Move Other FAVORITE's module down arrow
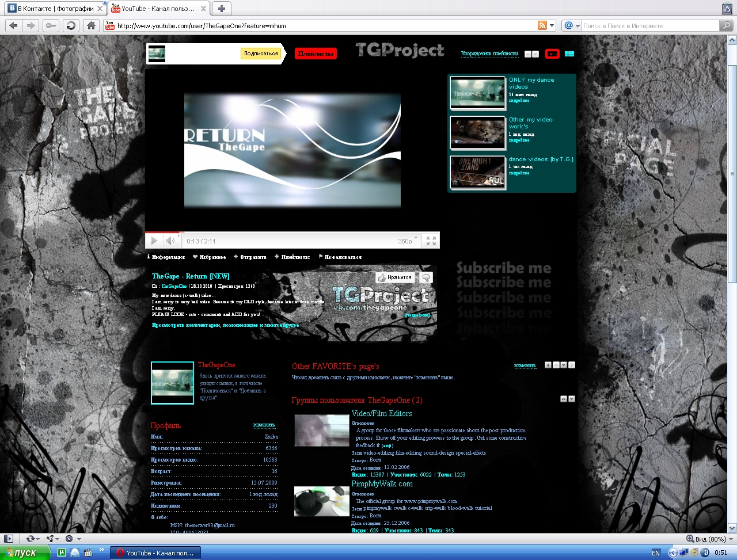This screenshot has height=560, width=737. [x=564, y=365]
